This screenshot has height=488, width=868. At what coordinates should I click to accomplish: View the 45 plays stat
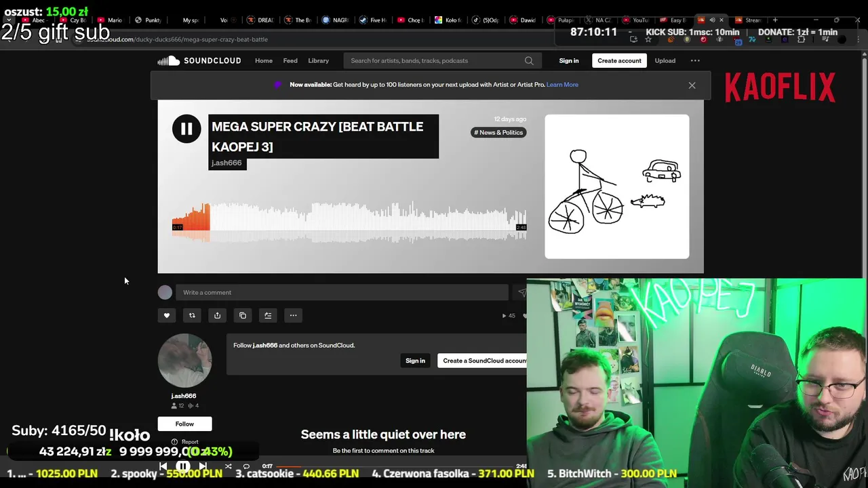[509, 316]
